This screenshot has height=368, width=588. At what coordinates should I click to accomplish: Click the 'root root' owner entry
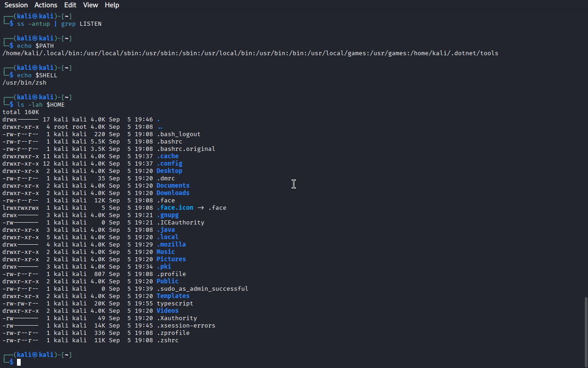pos(70,126)
